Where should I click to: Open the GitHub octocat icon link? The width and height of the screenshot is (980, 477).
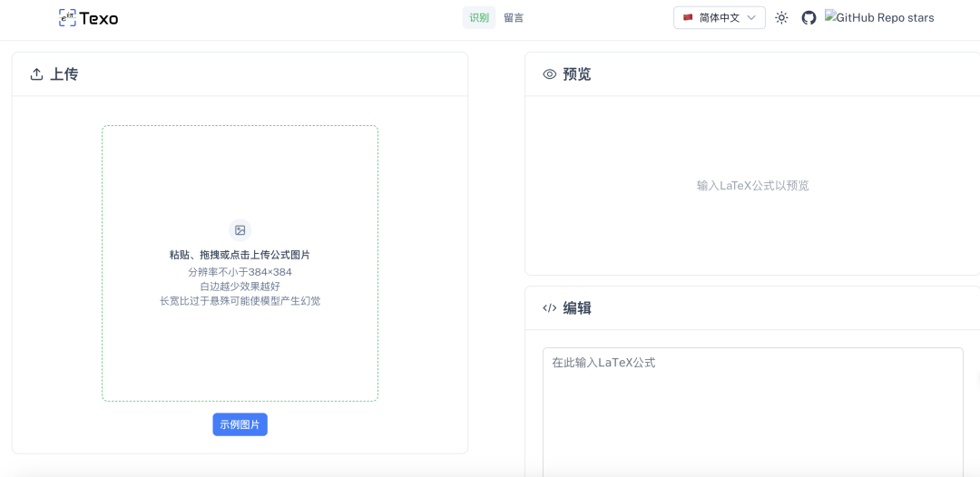[x=808, y=17]
